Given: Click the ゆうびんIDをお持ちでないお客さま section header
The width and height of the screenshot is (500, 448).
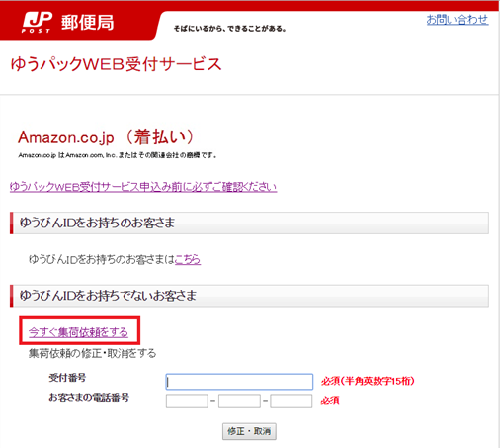Looking at the screenshot, I should [249, 296].
